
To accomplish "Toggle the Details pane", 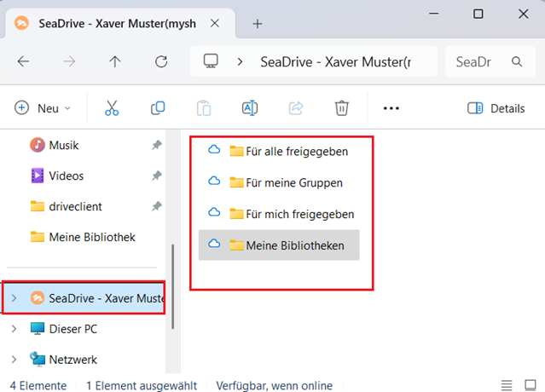I will (496, 108).
